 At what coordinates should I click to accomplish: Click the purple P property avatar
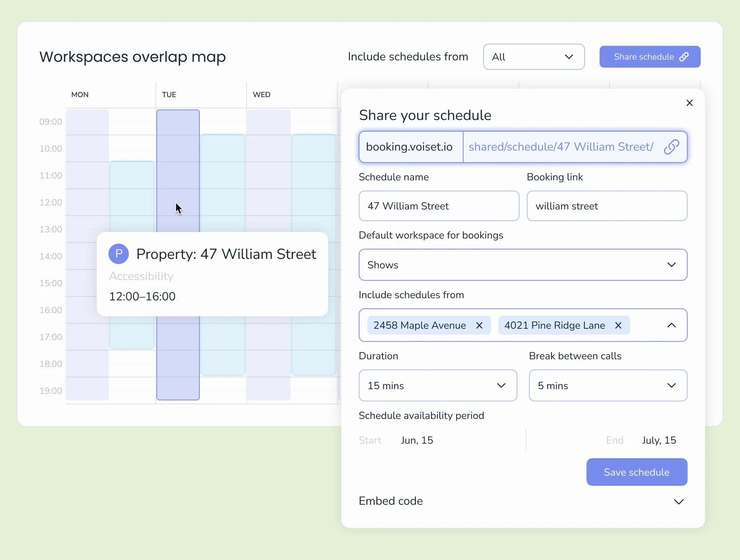pos(119,253)
